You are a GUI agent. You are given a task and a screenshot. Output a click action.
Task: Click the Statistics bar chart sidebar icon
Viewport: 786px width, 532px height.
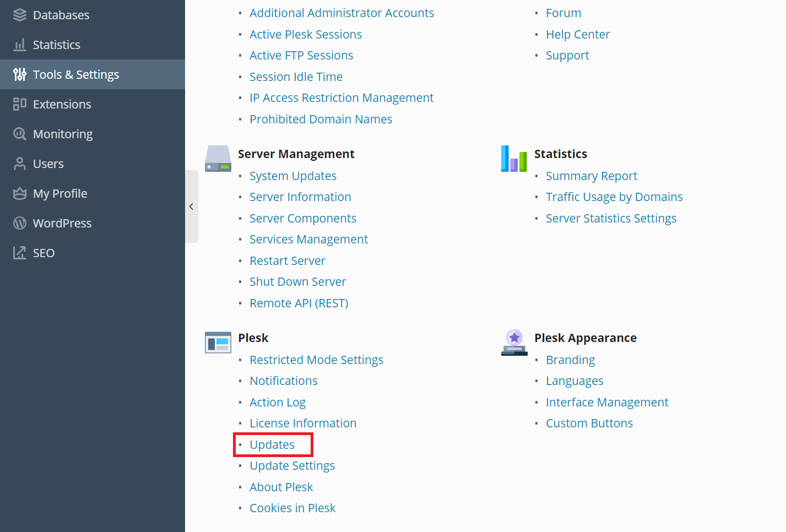tap(20, 45)
